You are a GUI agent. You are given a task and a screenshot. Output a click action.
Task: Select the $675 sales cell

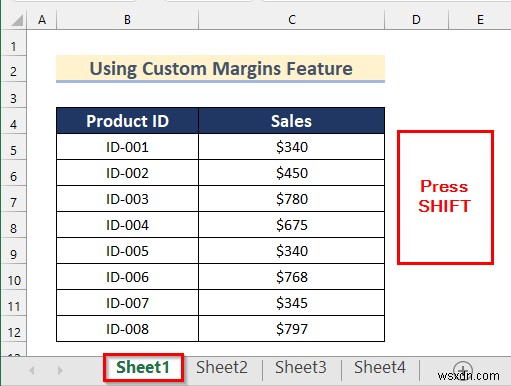[x=292, y=225]
